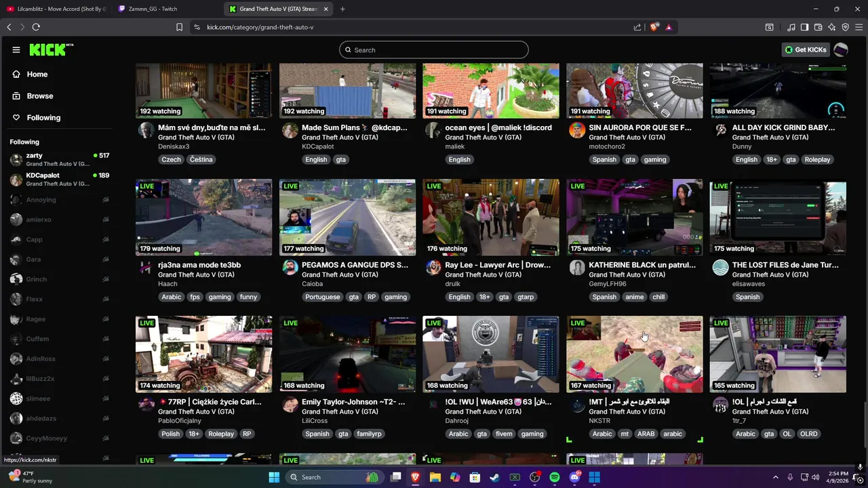Open LiliCross channel avatar
This screenshot has width=868, height=488.
pos(290,405)
